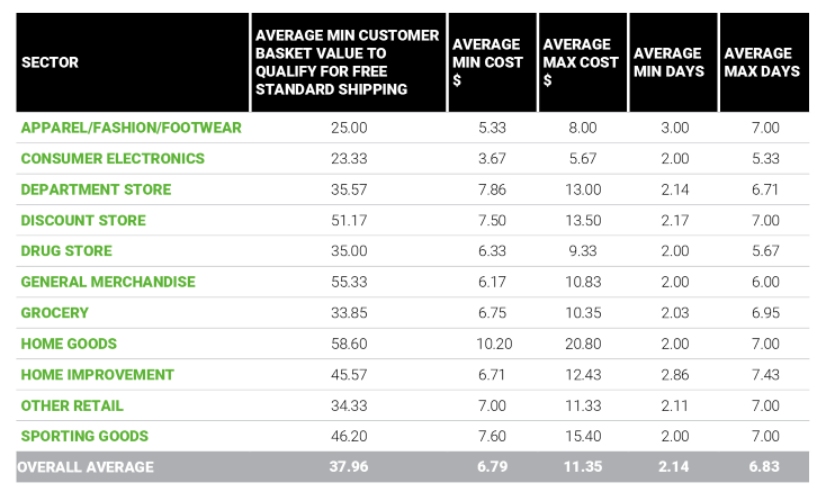Viewport: 825px width, 501px height.
Task: Select the Average Min Days header
Action: pyautogui.click(x=669, y=62)
